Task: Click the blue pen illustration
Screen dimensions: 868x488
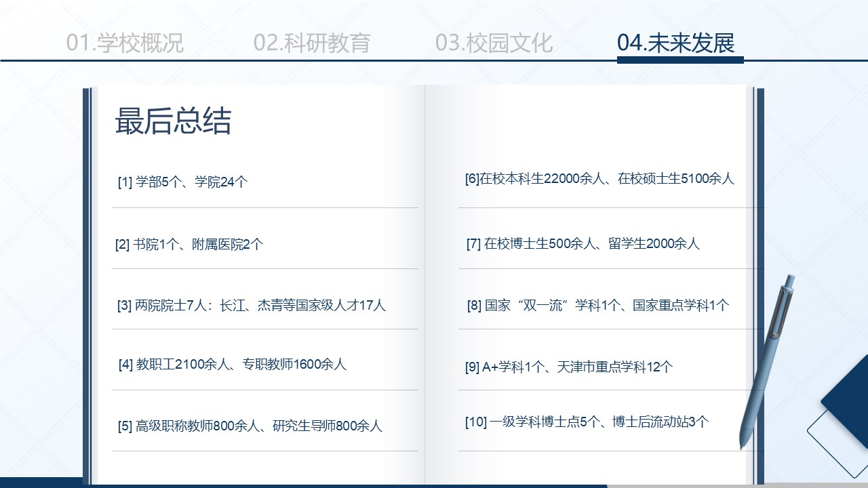Action: click(767, 361)
